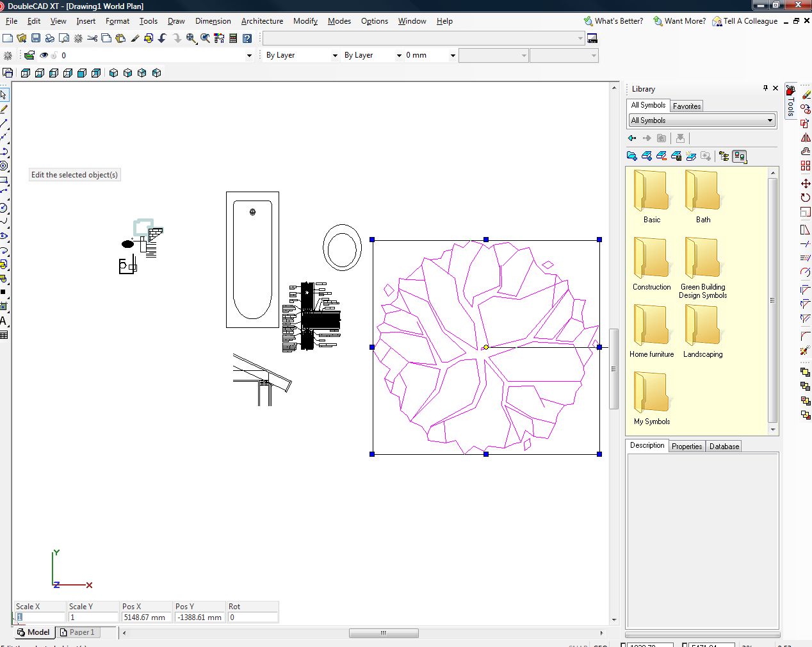Click the Rot input field
The width and height of the screenshot is (812, 647).
coord(253,618)
